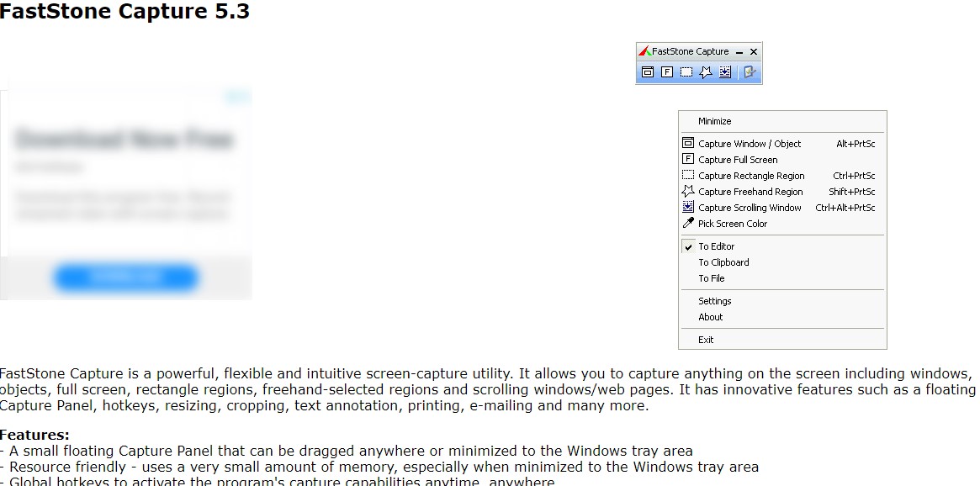This screenshot has width=980, height=486.
Task: Click the "FastStone Capture 5.3" page heading
Action: click(124, 11)
